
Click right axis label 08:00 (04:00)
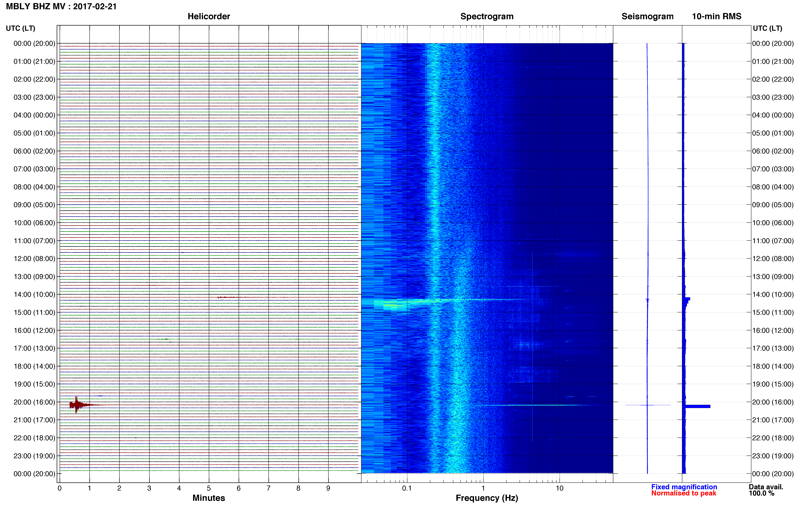pos(773,187)
